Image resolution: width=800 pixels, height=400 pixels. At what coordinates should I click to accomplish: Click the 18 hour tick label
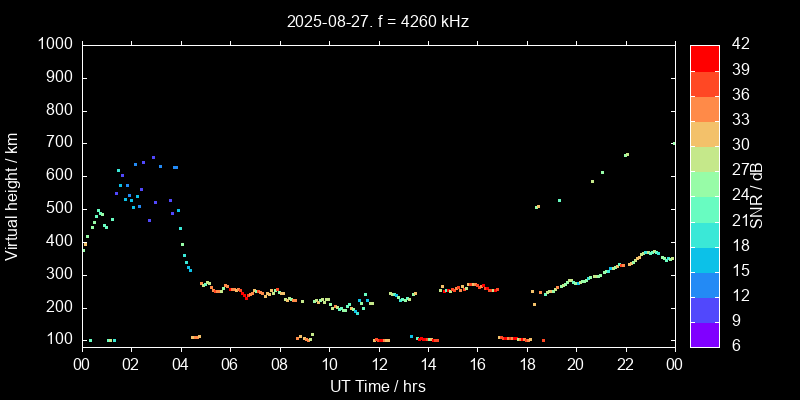(x=526, y=364)
